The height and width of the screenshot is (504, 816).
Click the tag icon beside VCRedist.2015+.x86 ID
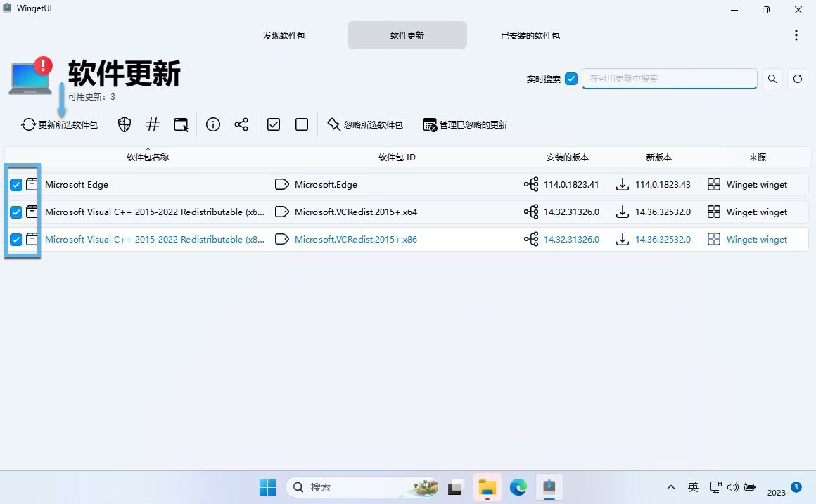coord(282,239)
